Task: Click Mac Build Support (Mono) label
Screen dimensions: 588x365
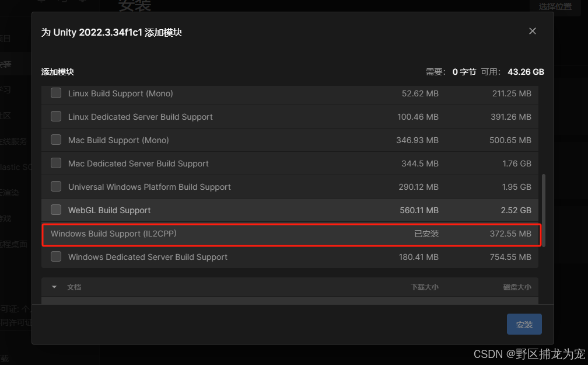Action: (118, 140)
